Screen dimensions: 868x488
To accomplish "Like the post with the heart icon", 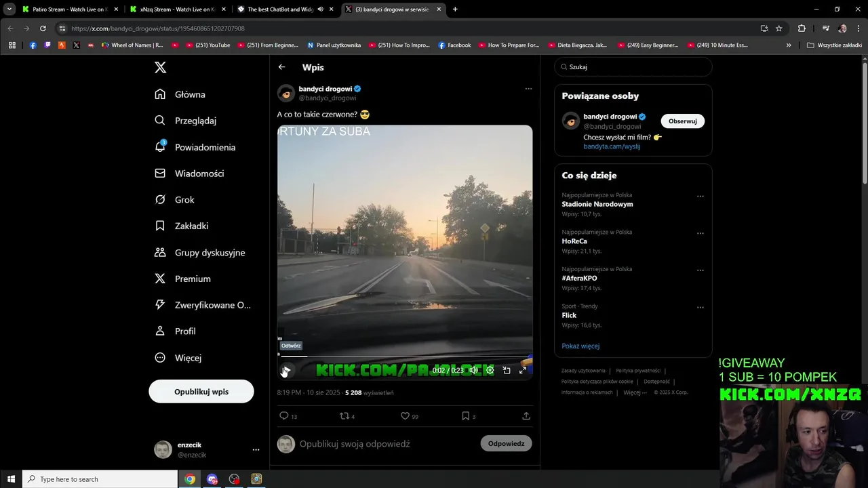I will (405, 416).
